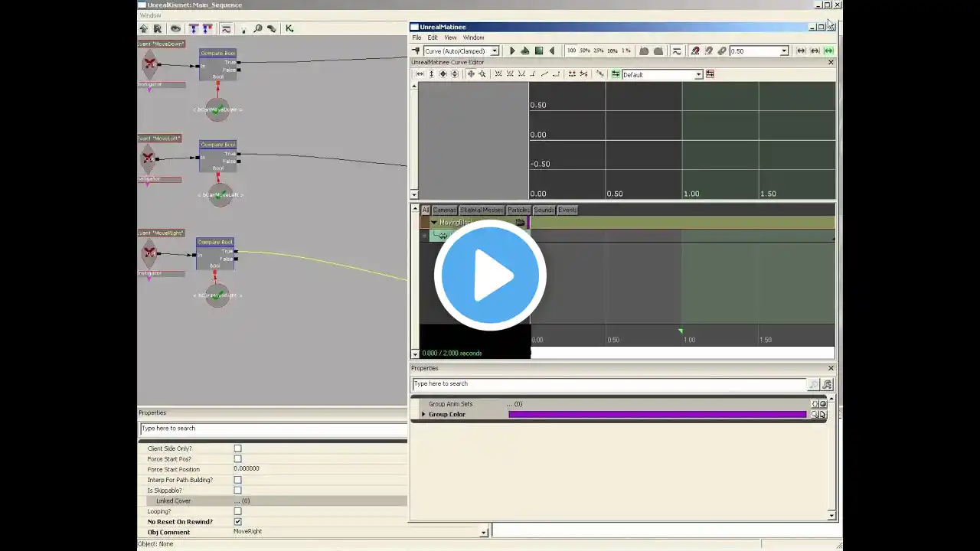Set playback speed to 1%
Image resolution: width=980 pixels, height=551 pixels.
pos(626,51)
